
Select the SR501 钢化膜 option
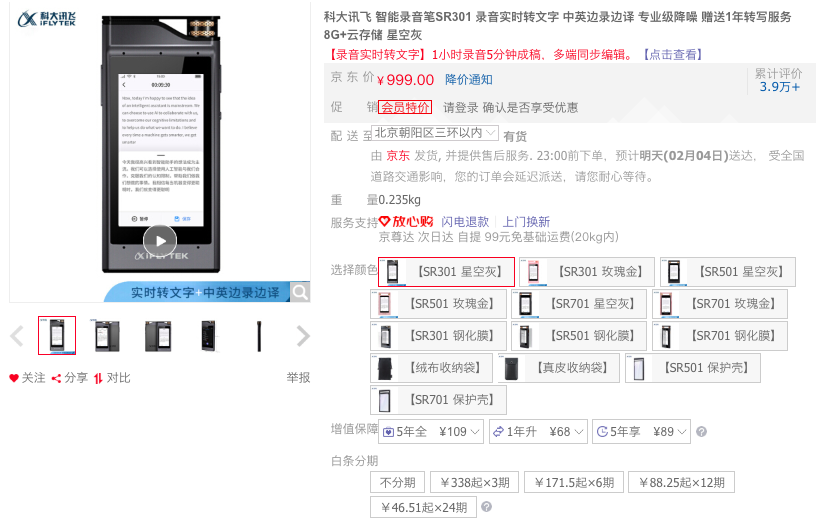pos(579,336)
